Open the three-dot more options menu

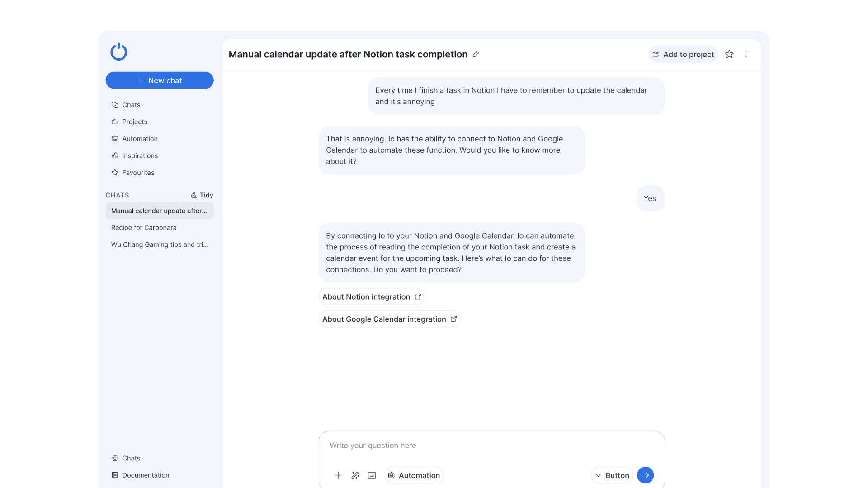pos(746,54)
